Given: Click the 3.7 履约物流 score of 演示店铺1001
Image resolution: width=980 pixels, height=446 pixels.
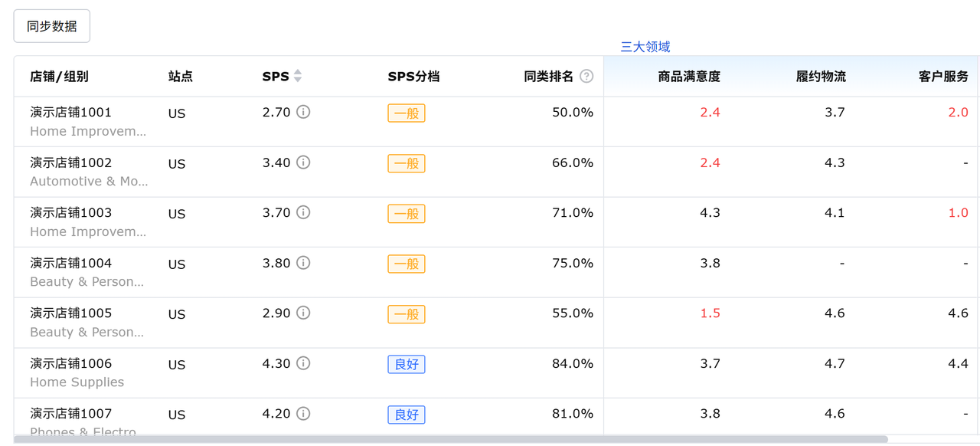Looking at the screenshot, I should [835, 113].
